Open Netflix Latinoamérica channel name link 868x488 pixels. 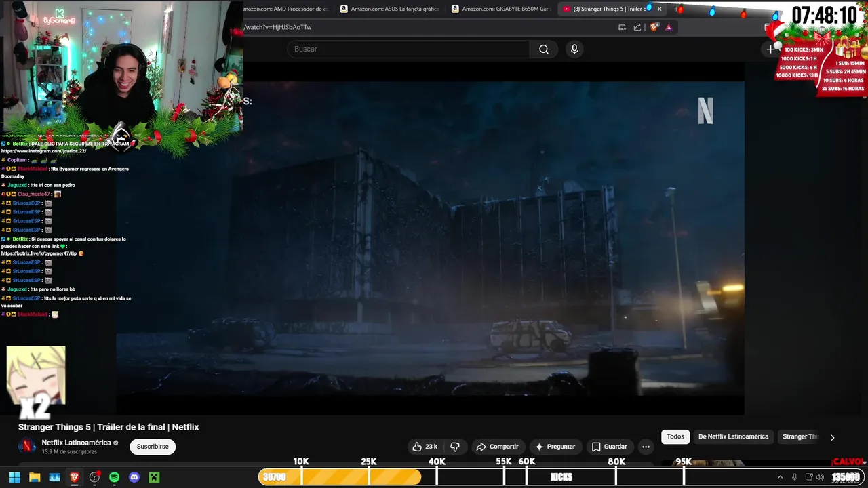(76, 443)
